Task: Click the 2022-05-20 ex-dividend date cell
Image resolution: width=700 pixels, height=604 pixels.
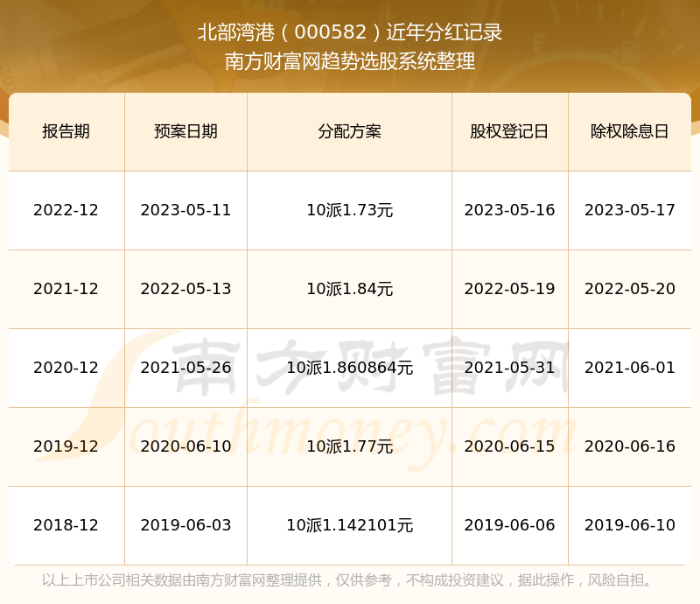Action: point(629,289)
